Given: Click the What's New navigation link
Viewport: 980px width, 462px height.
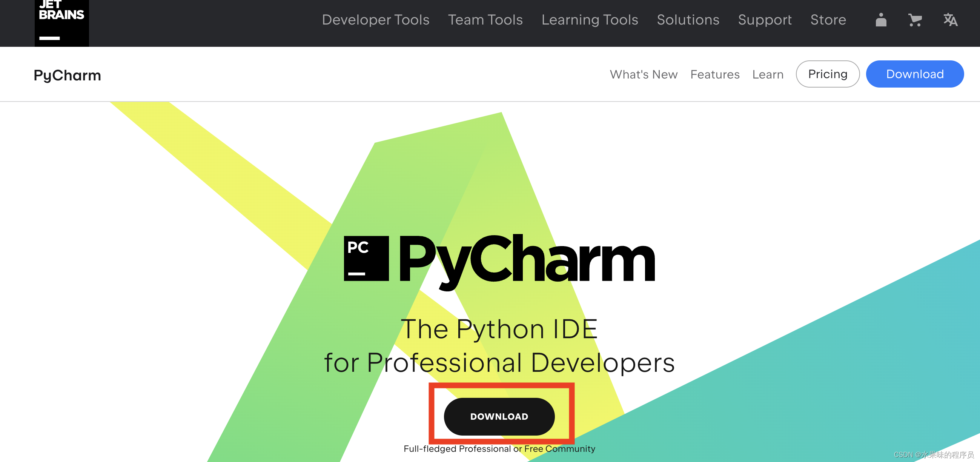Looking at the screenshot, I should 643,74.
